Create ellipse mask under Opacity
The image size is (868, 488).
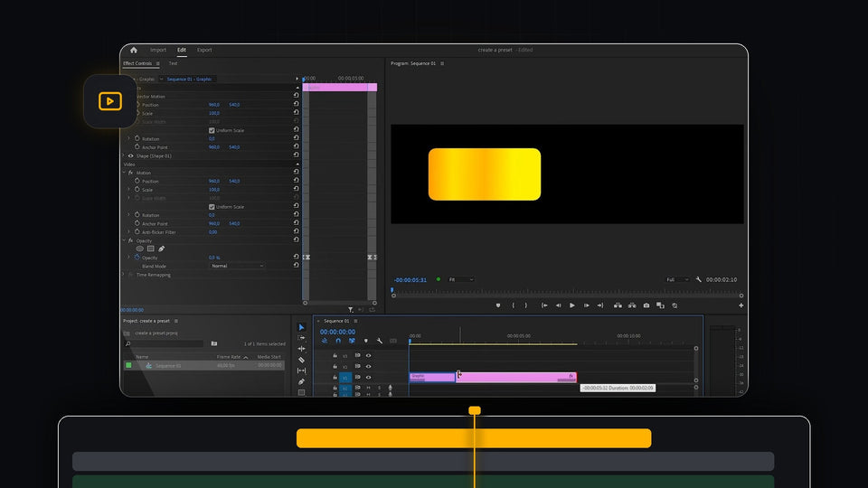(139, 249)
